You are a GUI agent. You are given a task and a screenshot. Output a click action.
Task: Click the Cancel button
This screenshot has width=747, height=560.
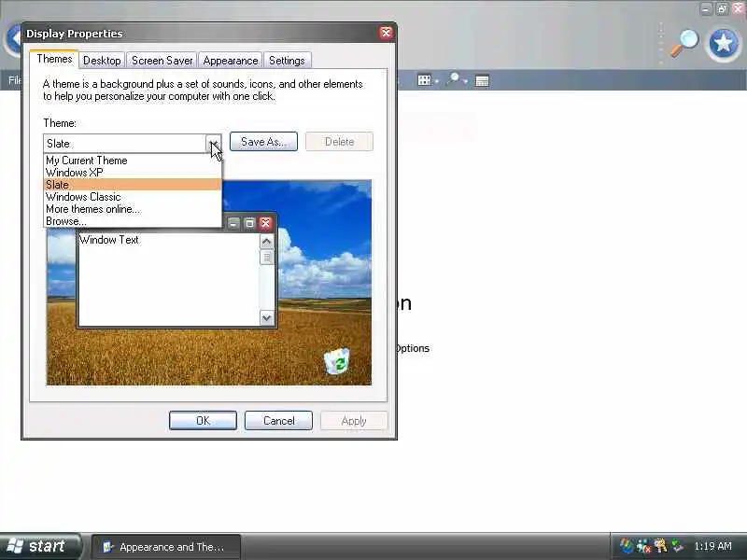[278, 421]
